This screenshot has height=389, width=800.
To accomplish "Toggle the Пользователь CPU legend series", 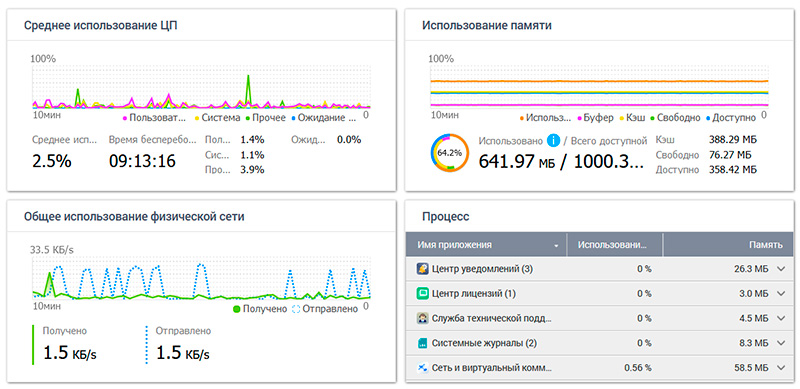I will [x=153, y=118].
